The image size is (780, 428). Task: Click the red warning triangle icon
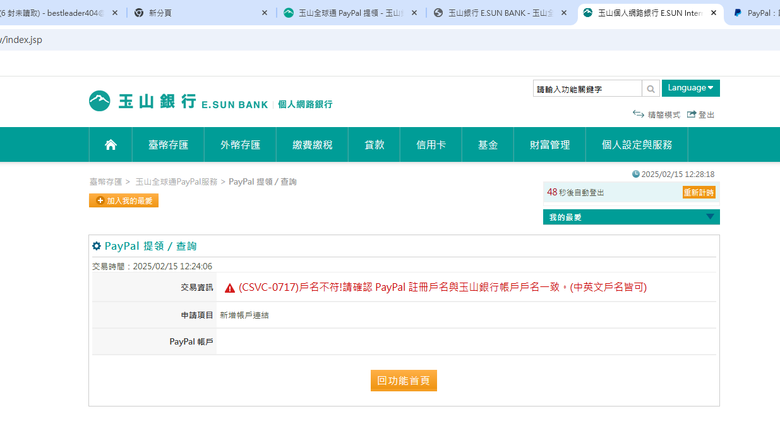click(x=229, y=288)
